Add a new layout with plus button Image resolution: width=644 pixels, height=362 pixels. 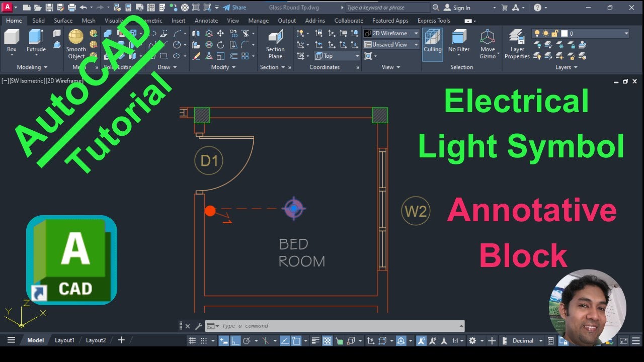click(121, 340)
